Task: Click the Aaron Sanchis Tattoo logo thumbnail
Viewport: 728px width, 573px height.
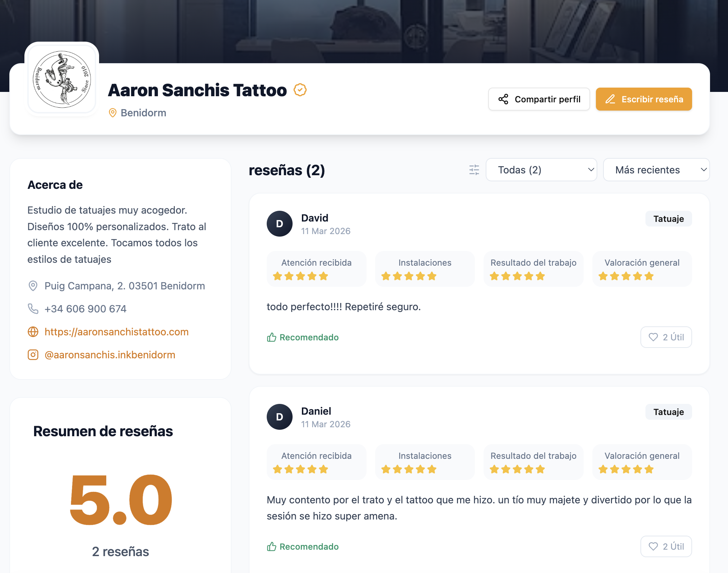Action: pos(62,79)
